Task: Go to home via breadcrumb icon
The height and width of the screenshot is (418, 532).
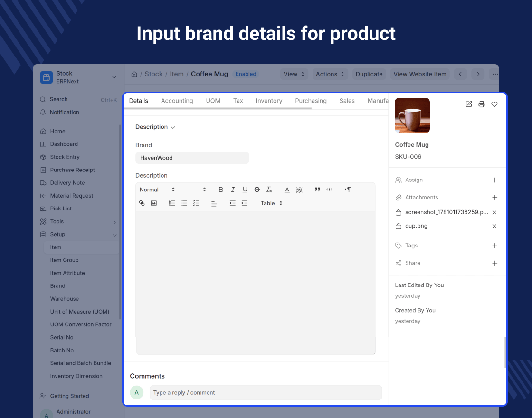Action: 134,74
